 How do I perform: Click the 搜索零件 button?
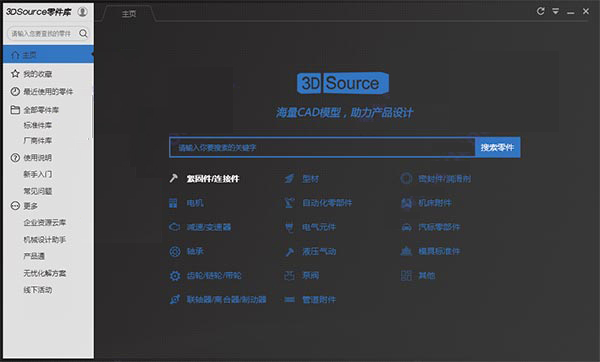[497, 147]
